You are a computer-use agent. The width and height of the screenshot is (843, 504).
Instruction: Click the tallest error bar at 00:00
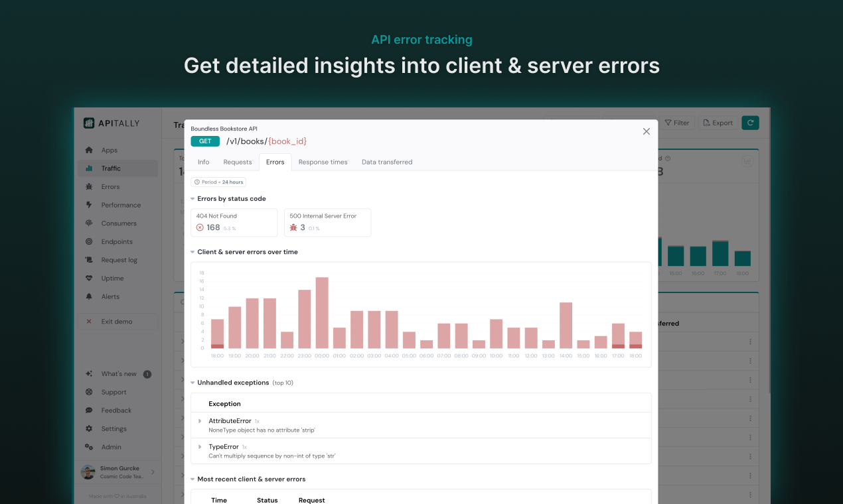(322, 313)
